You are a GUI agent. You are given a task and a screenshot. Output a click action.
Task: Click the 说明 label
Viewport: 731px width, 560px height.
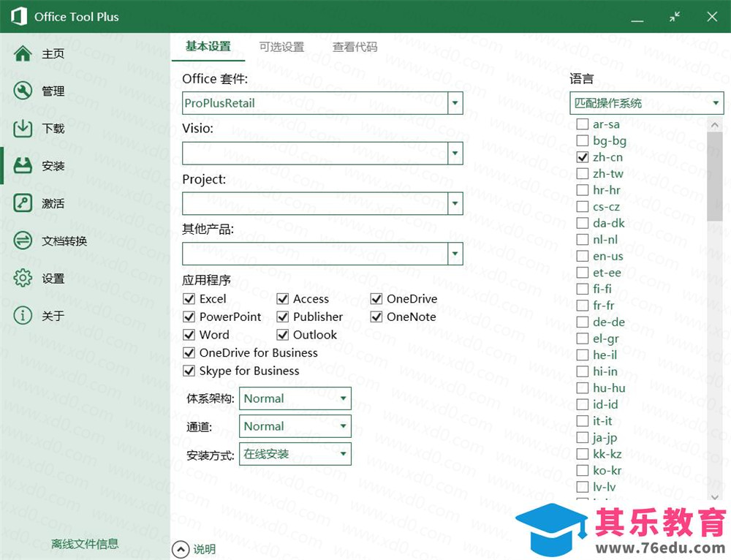tap(205, 549)
